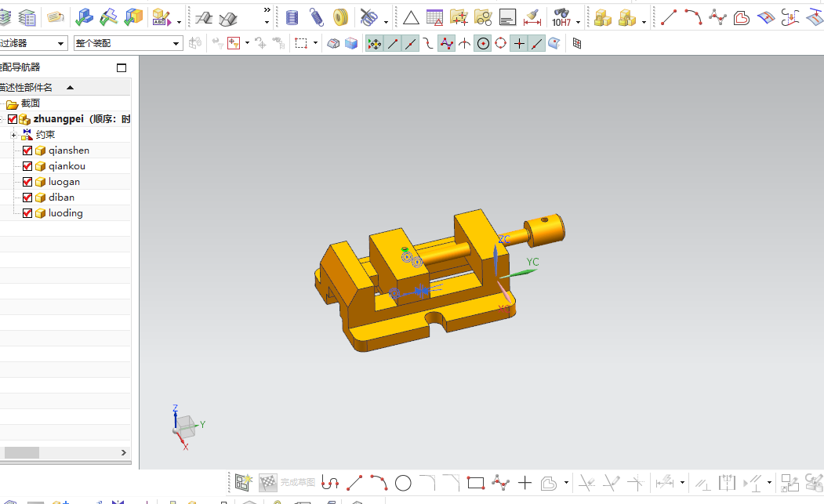The width and height of the screenshot is (824, 504).
Task: Open the dropdown beside locked assembly icons
Action: (644, 23)
